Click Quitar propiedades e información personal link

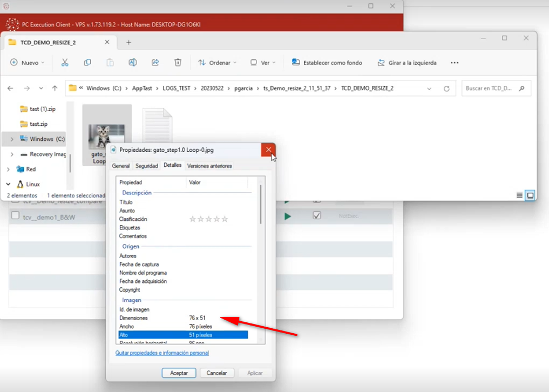(162, 353)
